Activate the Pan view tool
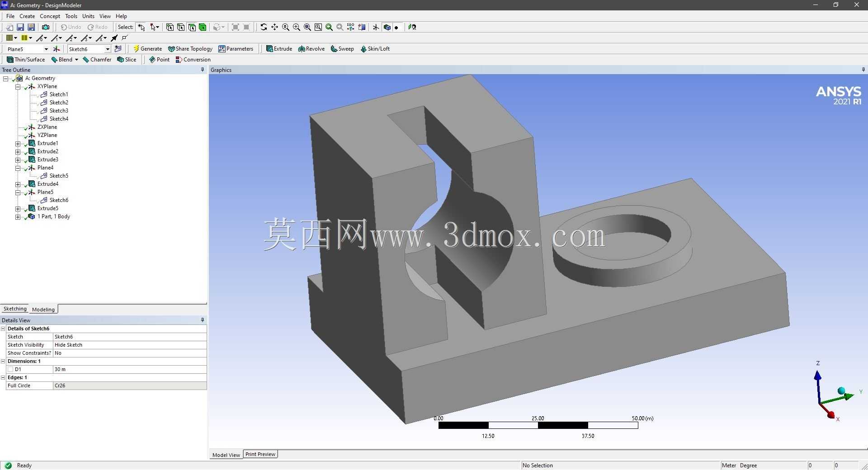Image resolution: width=868 pixels, height=470 pixels. (x=274, y=27)
